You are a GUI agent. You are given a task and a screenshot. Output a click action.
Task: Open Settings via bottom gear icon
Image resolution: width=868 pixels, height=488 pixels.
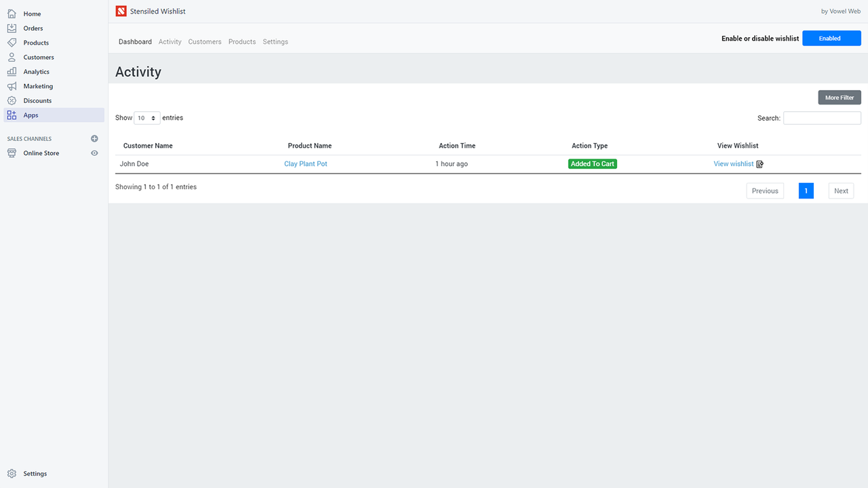(x=11, y=473)
